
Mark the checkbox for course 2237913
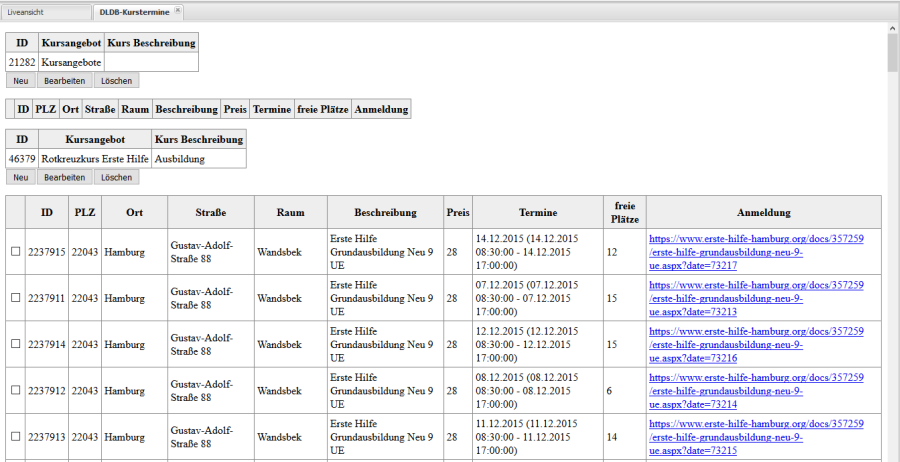15,437
